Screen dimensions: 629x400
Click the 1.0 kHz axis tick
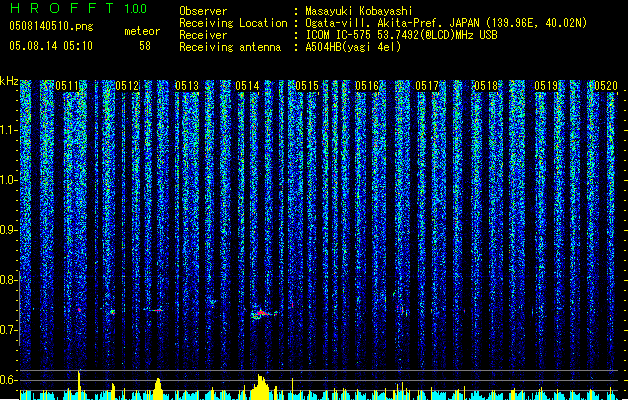[x=9, y=181]
